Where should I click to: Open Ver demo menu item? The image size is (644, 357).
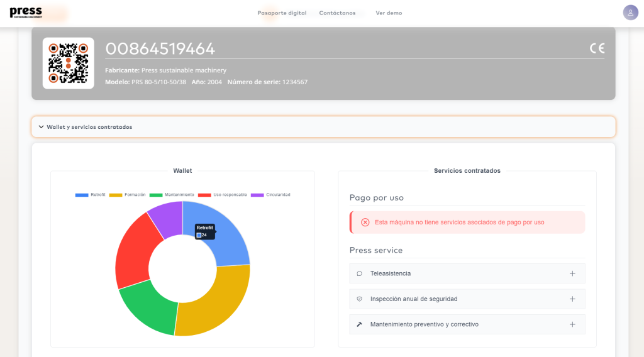(389, 13)
